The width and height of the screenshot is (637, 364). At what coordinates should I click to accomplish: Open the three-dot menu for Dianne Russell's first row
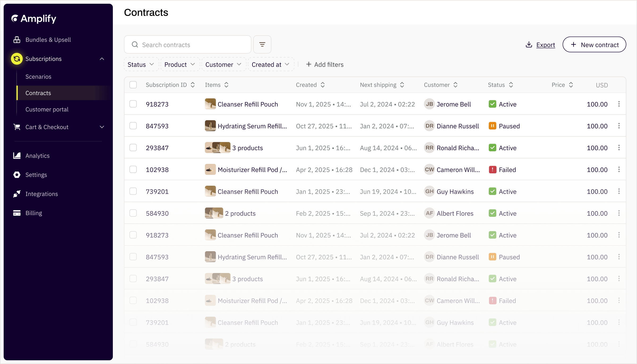coord(619,126)
